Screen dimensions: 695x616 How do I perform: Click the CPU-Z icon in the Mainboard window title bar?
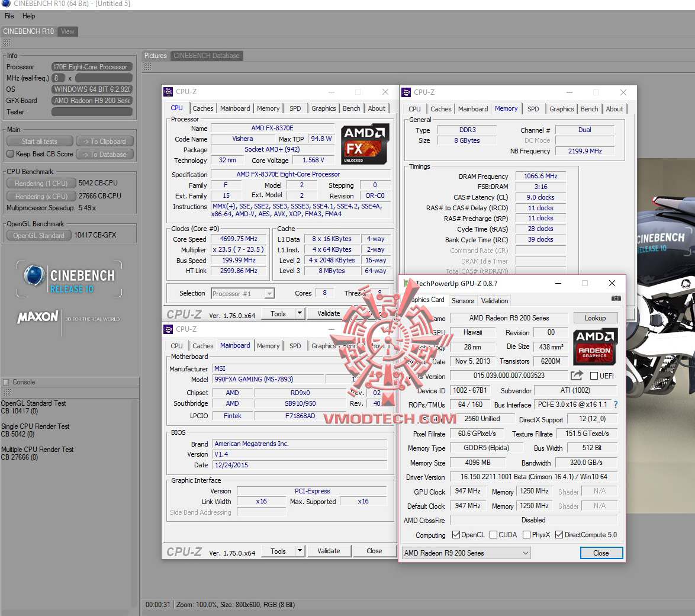pyautogui.click(x=168, y=329)
